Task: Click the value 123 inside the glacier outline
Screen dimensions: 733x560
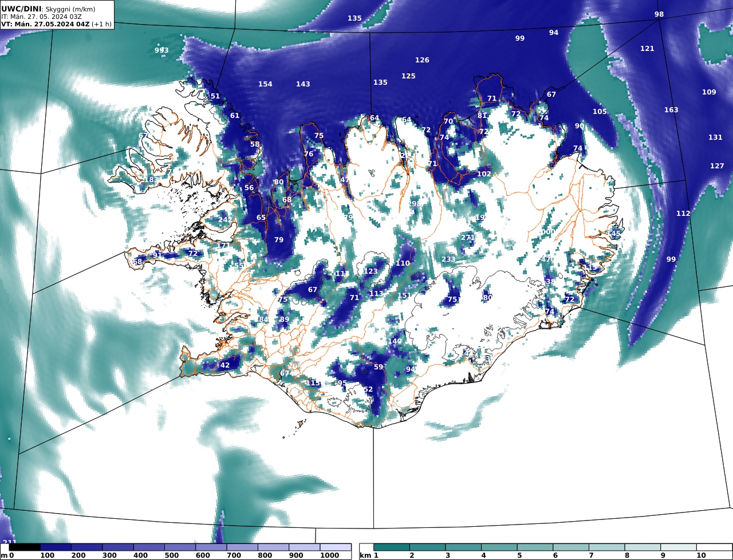Action: pyautogui.click(x=371, y=271)
